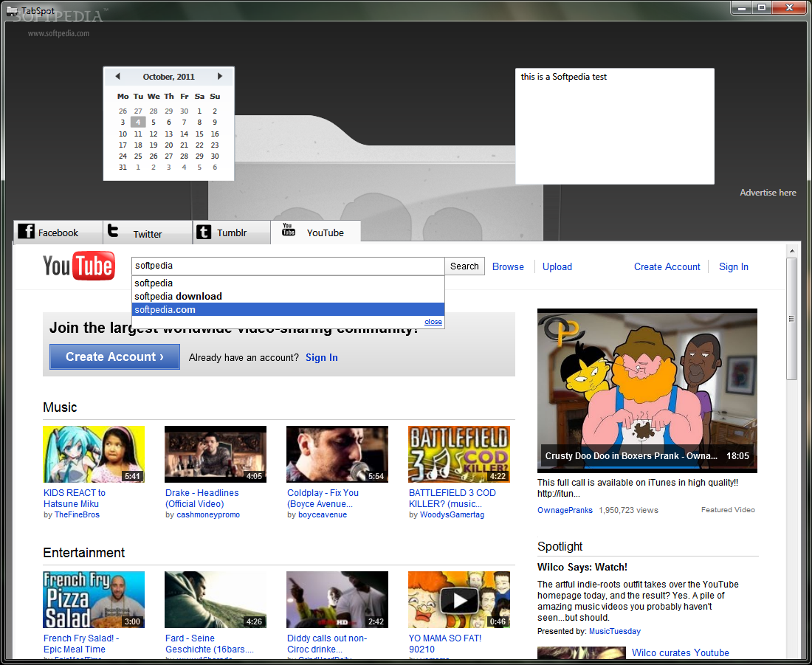This screenshot has width=812, height=665.
Task: Click the 'this is a Softpedia test' note box
Action: 615,126
